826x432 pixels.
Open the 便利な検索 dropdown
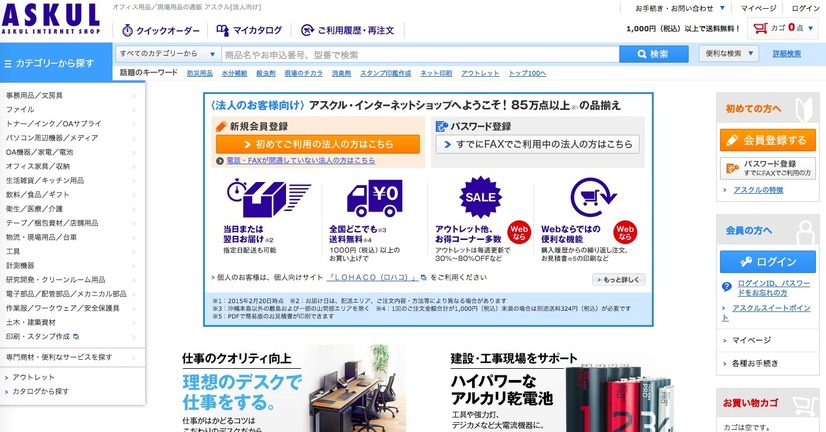pyautogui.click(x=729, y=54)
